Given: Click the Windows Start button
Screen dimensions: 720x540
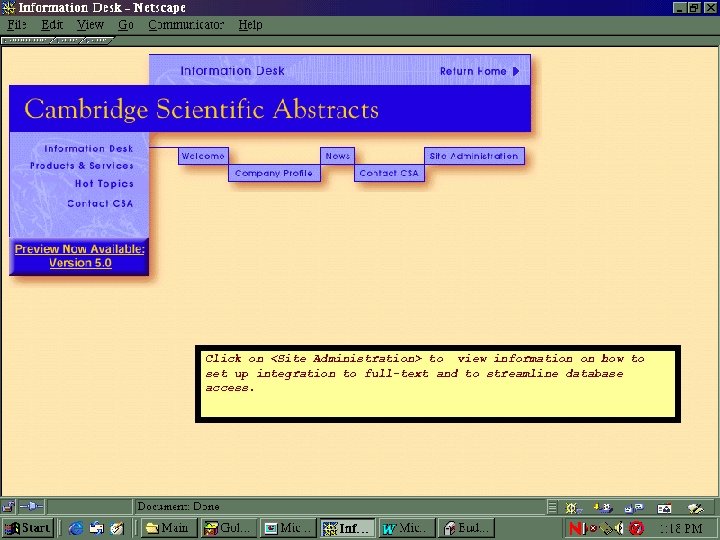Looking at the screenshot, I should click(x=28, y=528).
